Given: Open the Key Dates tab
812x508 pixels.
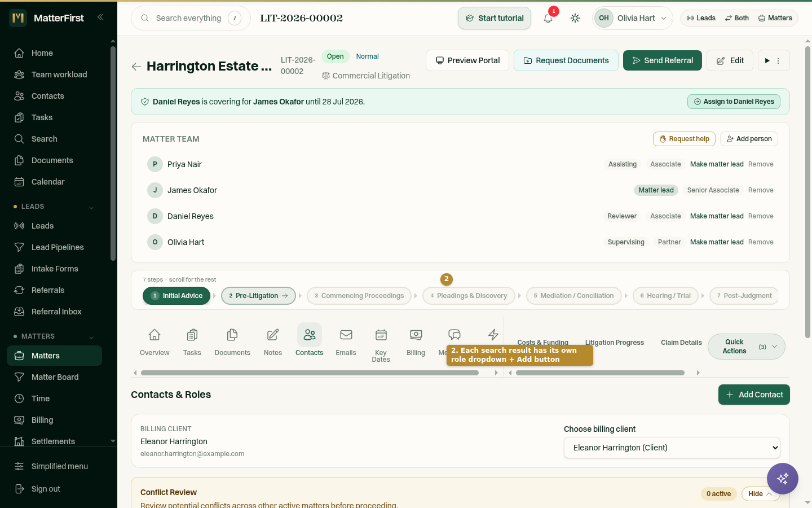Looking at the screenshot, I should click(x=381, y=344).
